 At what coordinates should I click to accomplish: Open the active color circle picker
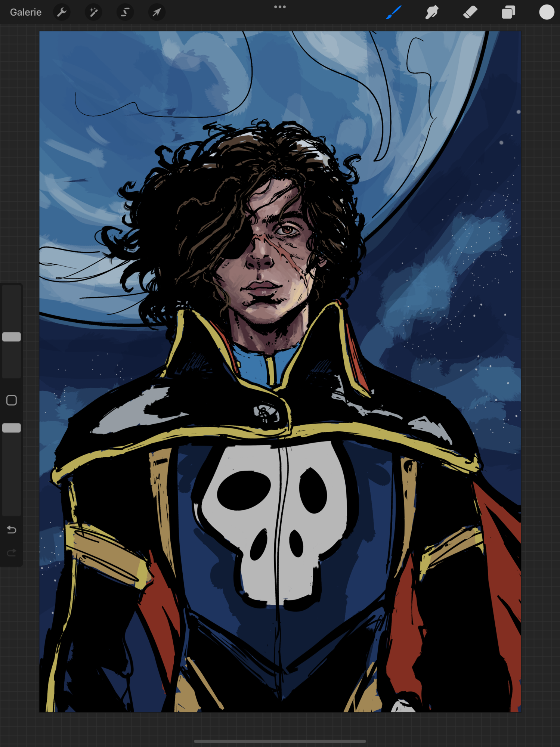point(547,12)
